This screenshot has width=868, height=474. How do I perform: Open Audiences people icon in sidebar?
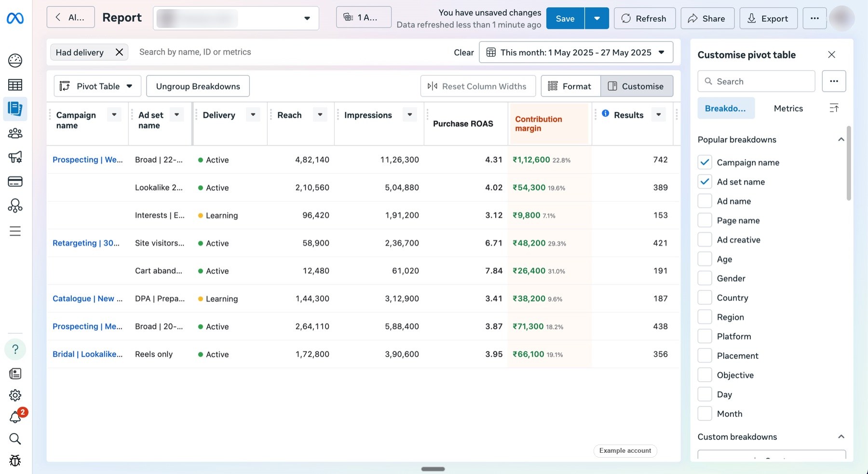pyautogui.click(x=15, y=133)
